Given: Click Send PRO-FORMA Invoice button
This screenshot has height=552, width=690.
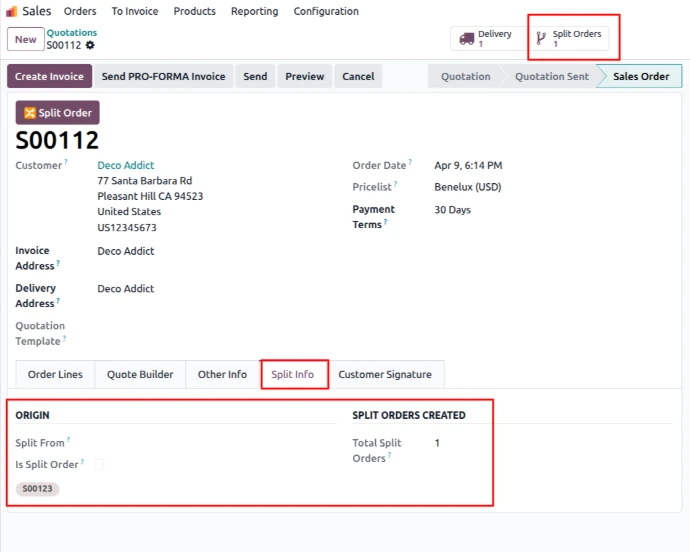Looking at the screenshot, I should pyautogui.click(x=164, y=76).
